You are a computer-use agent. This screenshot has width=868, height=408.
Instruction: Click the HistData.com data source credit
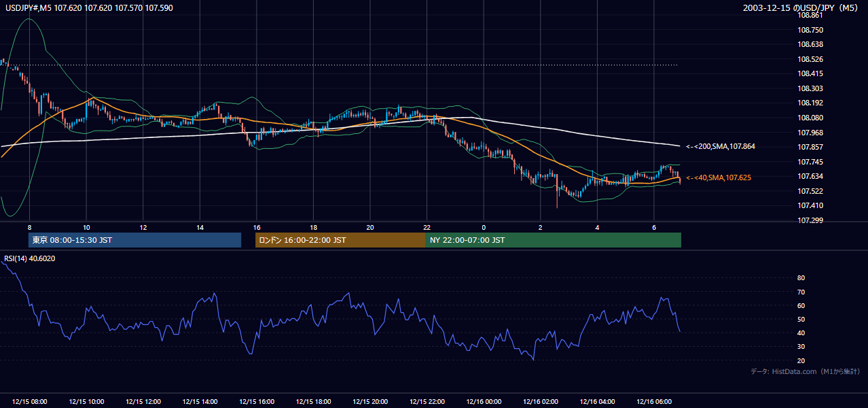806,371
